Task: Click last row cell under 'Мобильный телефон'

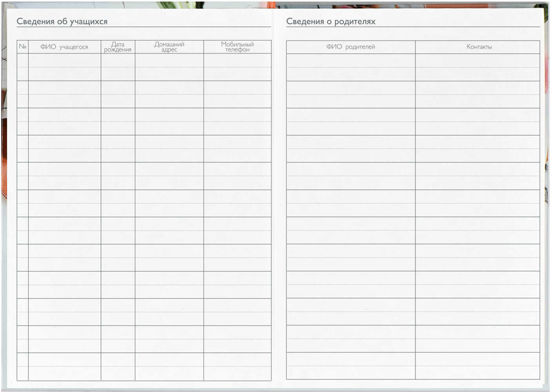Action: (x=237, y=367)
